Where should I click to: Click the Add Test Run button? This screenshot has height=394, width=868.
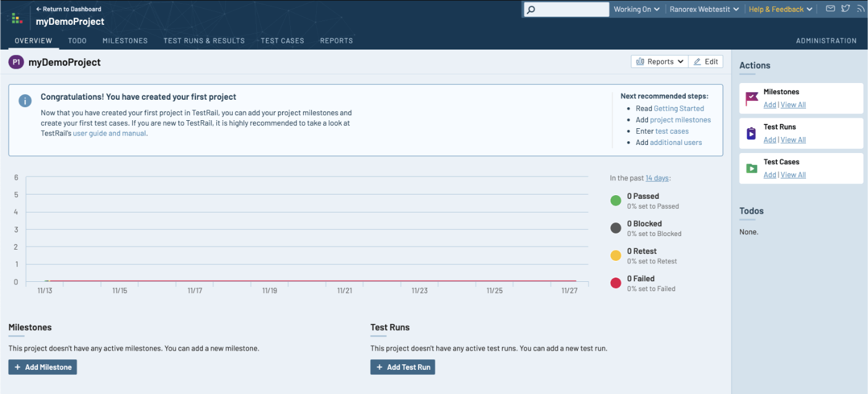(403, 367)
